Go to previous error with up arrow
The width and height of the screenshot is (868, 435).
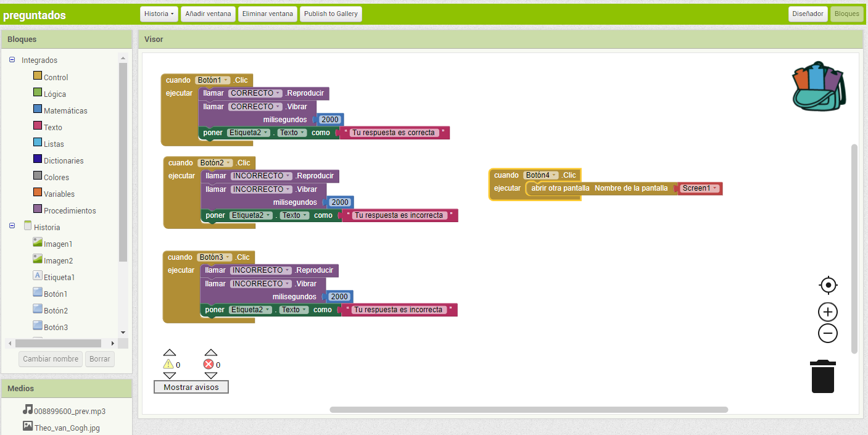click(211, 352)
